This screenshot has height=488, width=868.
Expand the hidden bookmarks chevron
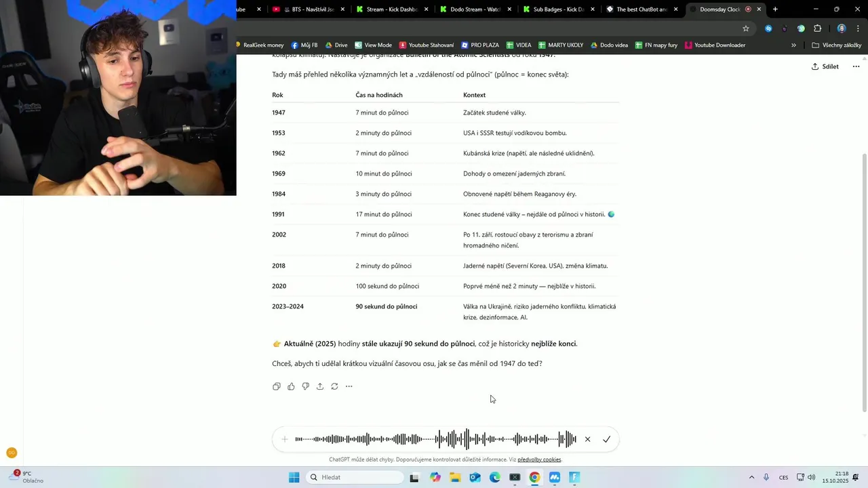(793, 45)
